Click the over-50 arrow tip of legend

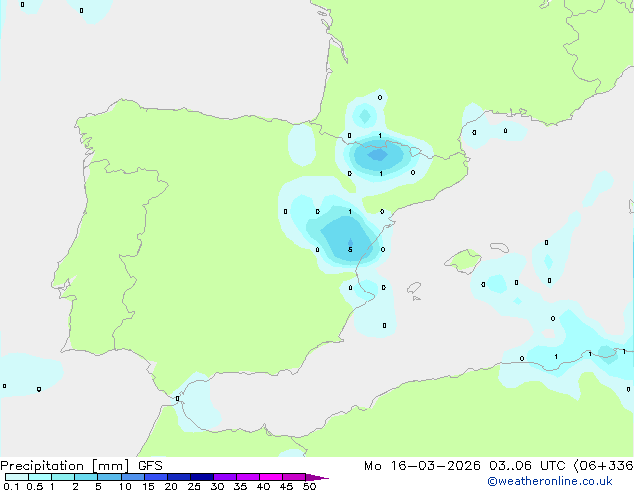(x=317, y=477)
